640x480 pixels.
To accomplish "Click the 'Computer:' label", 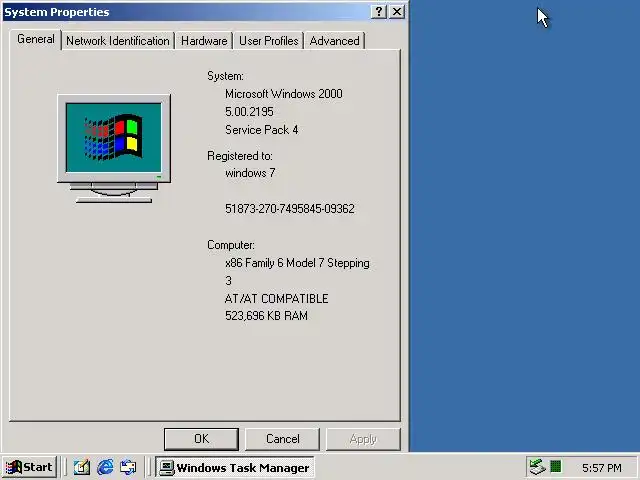I will [231, 245].
